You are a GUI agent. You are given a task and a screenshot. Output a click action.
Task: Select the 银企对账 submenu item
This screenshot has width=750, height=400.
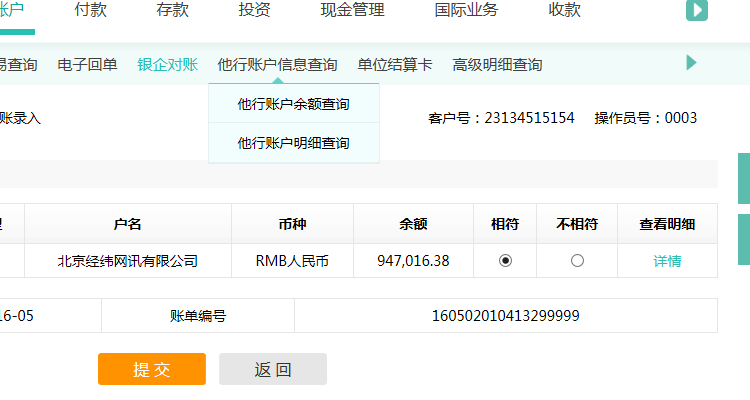point(167,65)
